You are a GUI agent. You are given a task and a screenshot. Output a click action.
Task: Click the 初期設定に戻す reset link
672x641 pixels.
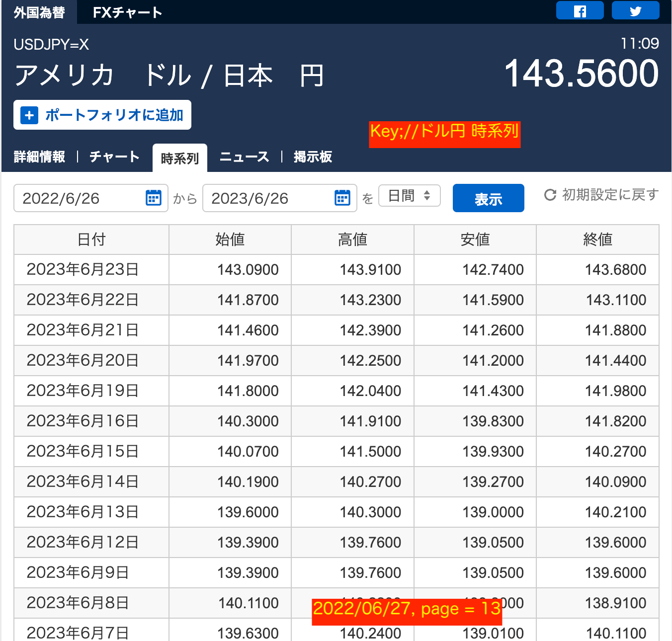(x=609, y=195)
